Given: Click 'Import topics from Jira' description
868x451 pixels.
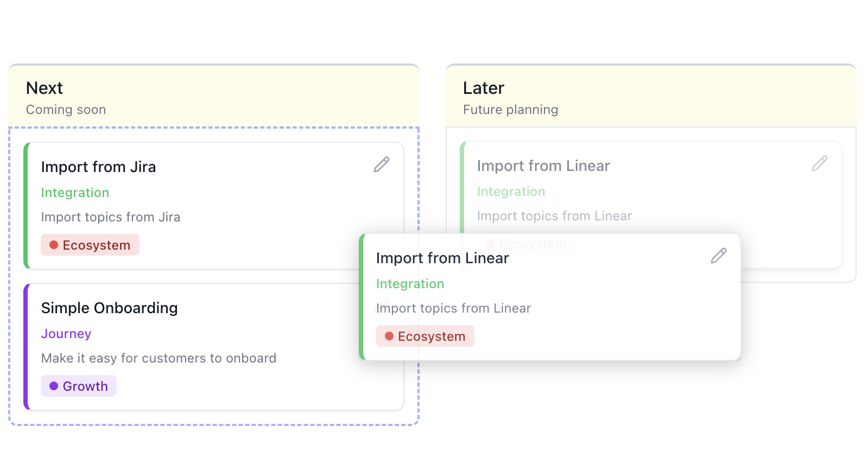Looking at the screenshot, I should point(111,217).
